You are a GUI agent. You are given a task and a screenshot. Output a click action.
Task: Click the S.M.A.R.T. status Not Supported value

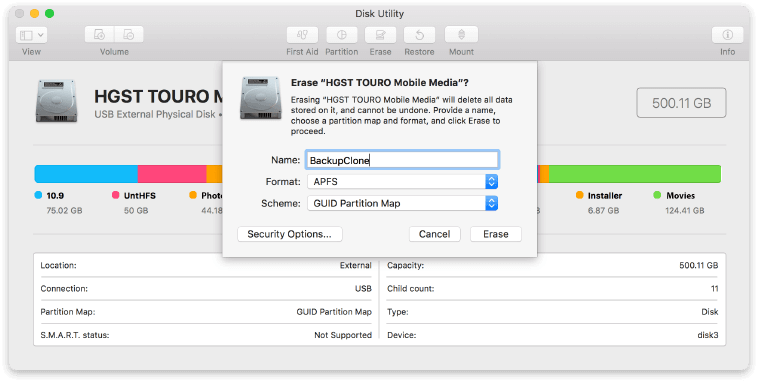[343, 335]
